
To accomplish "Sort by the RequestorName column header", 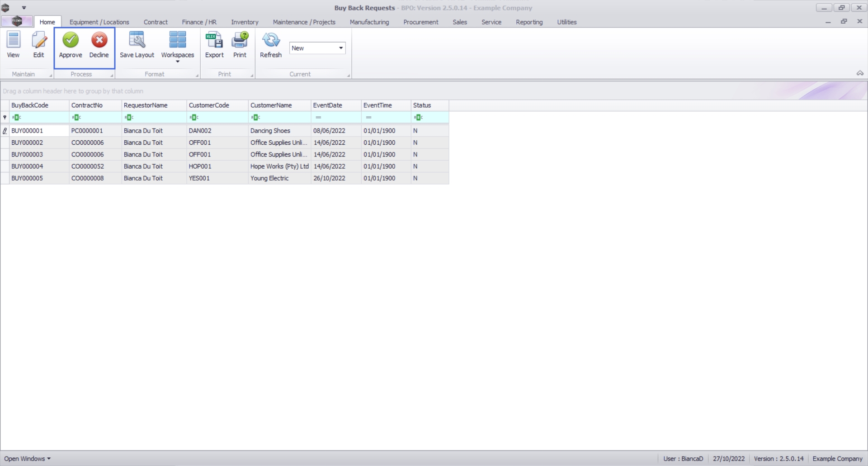I will click(x=154, y=105).
